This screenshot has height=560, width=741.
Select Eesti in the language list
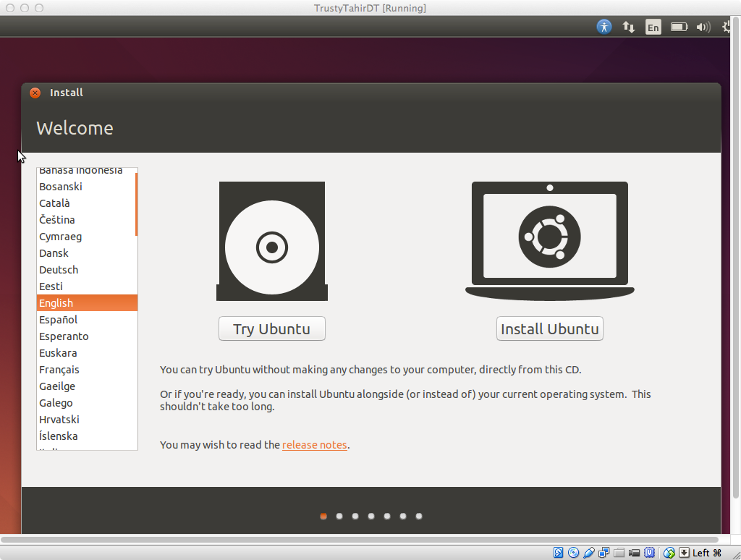coord(87,287)
